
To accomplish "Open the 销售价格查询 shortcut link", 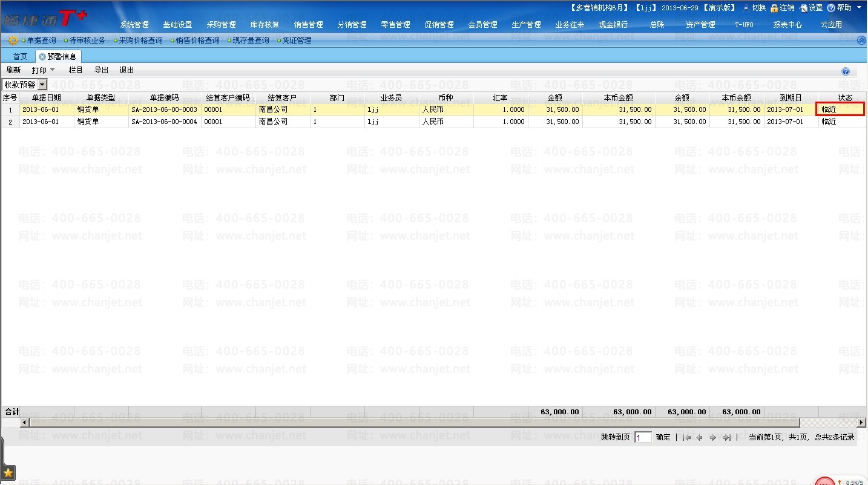I will [197, 41].
